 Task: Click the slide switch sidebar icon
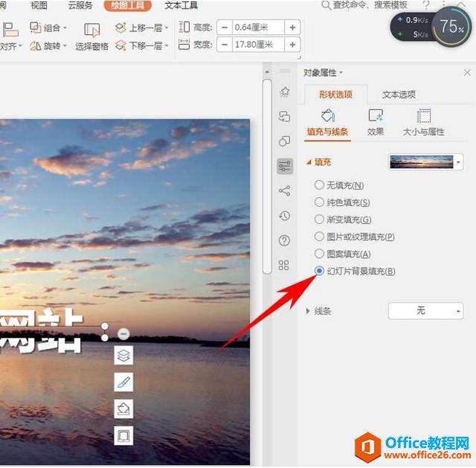pyautogui.click(x=284, y=116)
